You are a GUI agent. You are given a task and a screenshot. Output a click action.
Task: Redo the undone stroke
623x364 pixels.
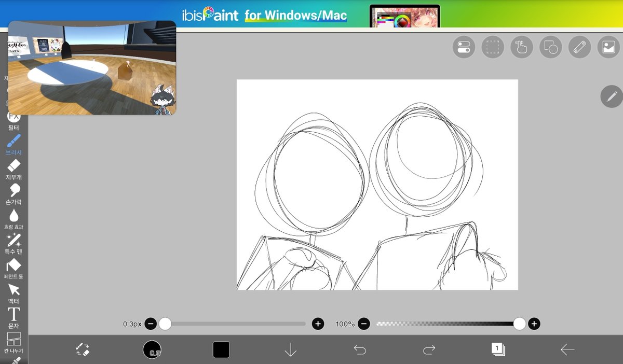click(x=429, y=350)
